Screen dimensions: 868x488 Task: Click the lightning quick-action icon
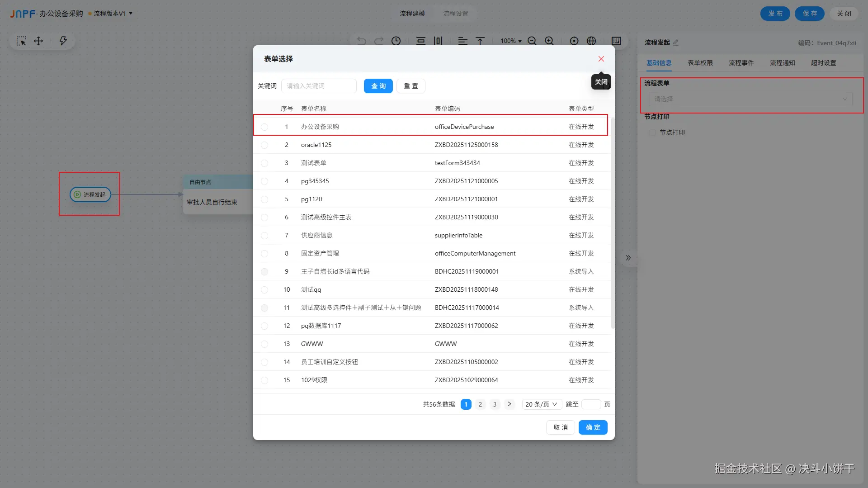63,41
